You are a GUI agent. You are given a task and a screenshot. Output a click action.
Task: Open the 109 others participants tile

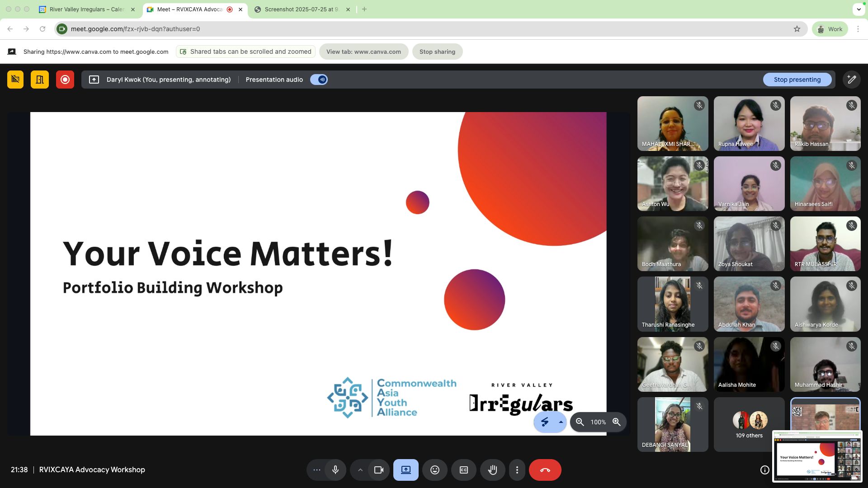click(x=749, y=425)
